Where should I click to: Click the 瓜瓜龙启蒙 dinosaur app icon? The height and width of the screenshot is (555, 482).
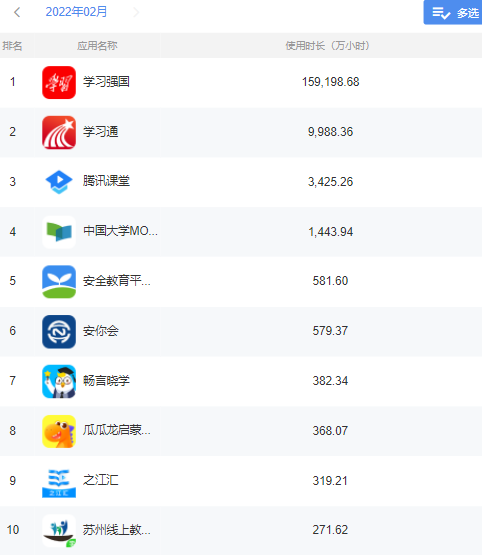pyautogui.click(x=59, y=431)
